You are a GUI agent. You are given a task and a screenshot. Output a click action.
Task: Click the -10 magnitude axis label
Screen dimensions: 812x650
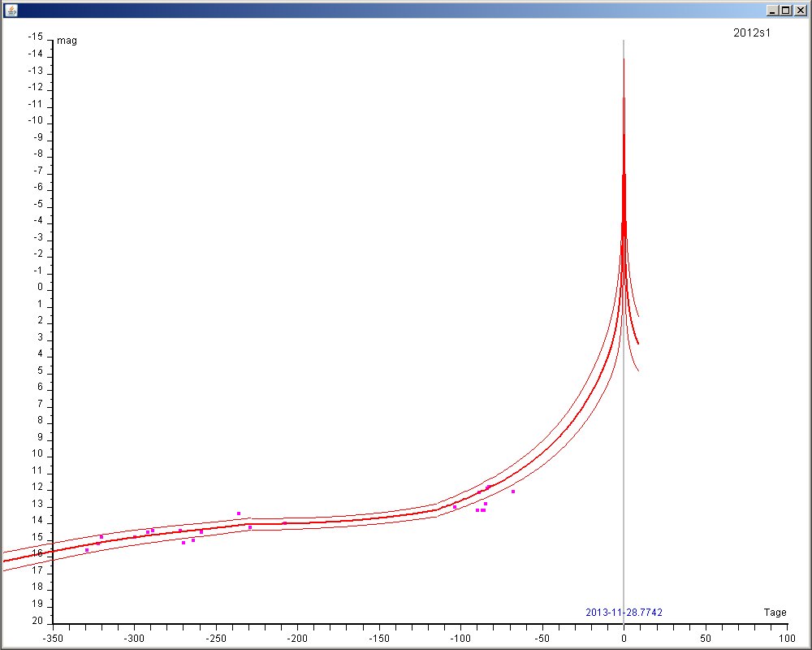(35, 120)
